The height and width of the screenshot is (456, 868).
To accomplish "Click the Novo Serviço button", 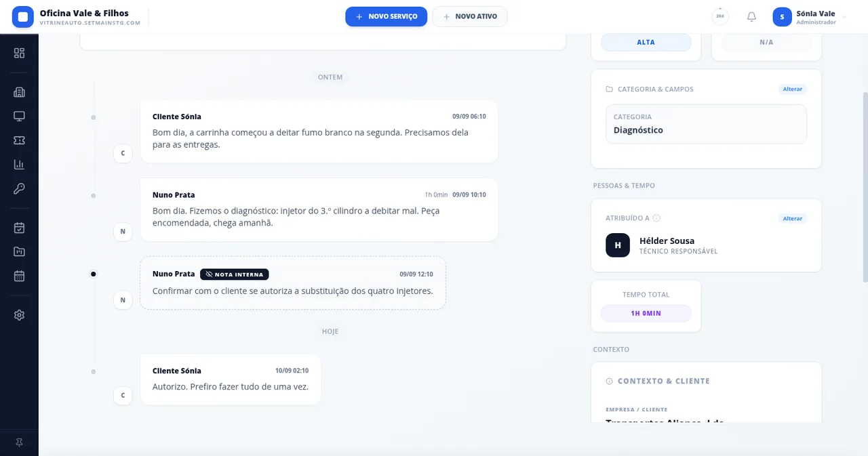I will point(387,16).
